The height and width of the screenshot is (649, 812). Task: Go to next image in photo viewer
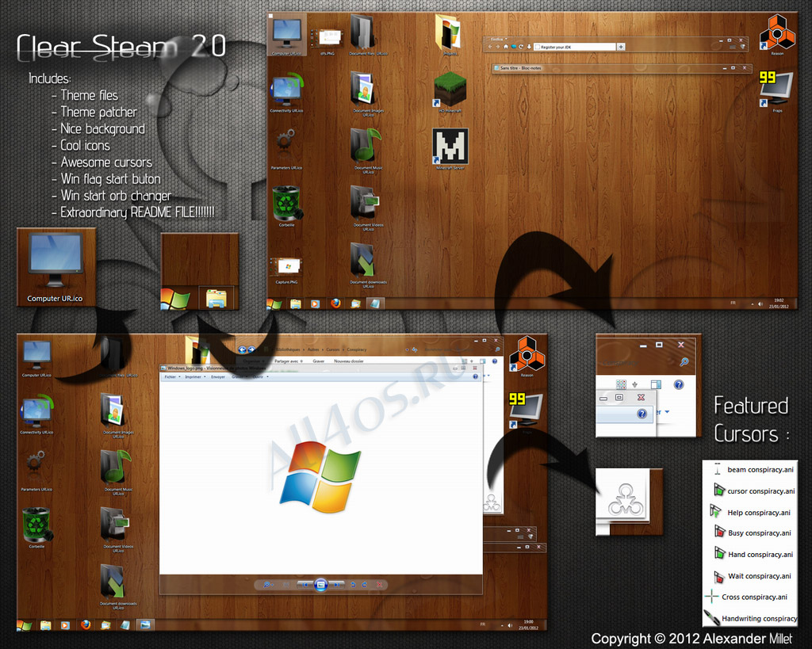[x=336, y=585]
